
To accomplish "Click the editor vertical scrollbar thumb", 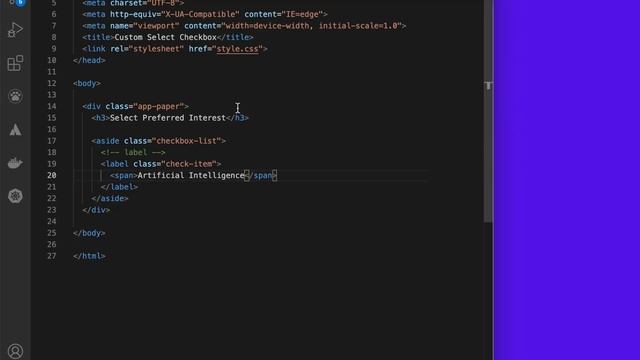I will [488, 111].
